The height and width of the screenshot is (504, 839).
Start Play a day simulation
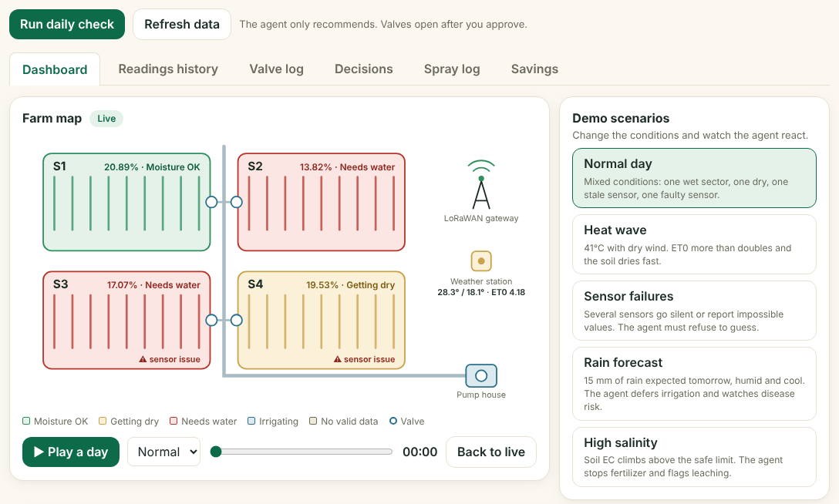tap(71, 452)
